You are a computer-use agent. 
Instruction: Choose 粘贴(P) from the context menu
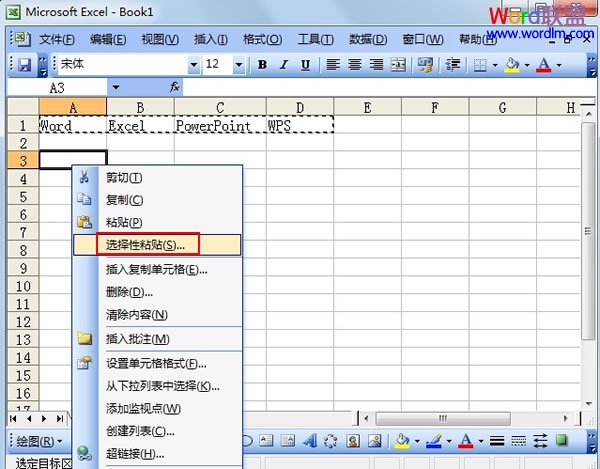[157, 222]
